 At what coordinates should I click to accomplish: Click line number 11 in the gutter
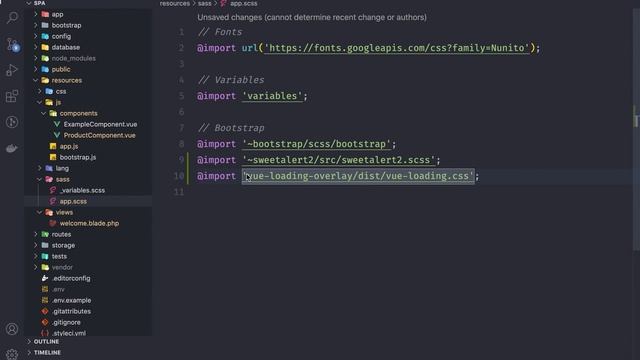[x=179, y=192]
